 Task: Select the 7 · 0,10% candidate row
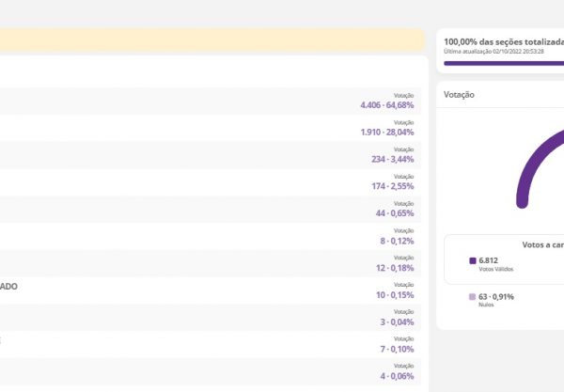click(x=211, y=345)
